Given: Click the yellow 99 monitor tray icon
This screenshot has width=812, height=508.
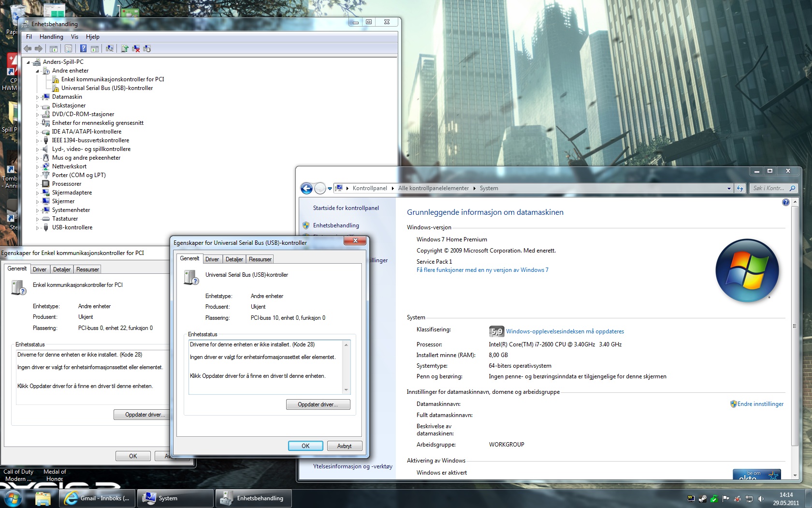Looking at the screenshot, I should coord(691,499).
